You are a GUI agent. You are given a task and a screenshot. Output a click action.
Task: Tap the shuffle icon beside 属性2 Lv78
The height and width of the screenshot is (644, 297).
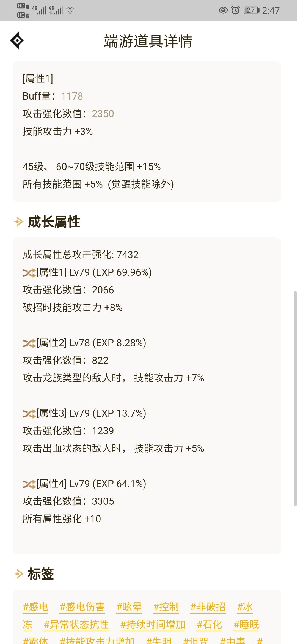click(29, 343)
